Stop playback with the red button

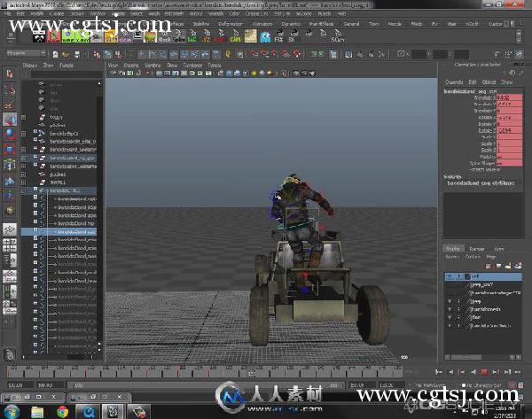coord(484,372)
